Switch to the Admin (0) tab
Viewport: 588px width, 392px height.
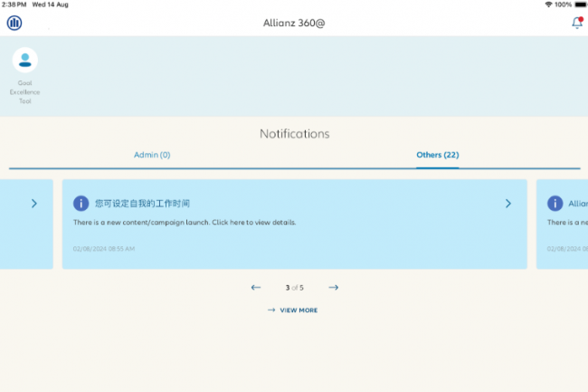coord(152,155)
